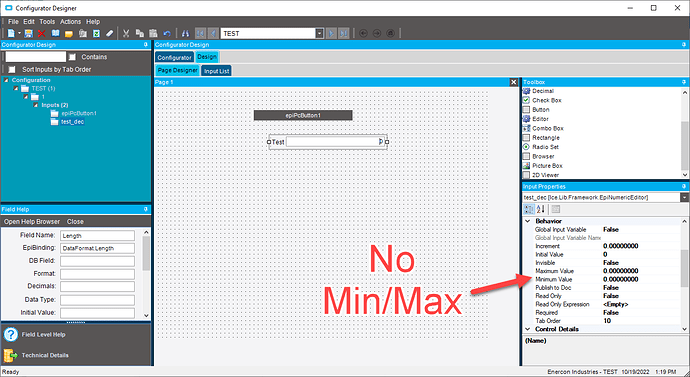
Task: Collapse the Behavior property category
Action: pyautogui.click(x=528, y=221)
